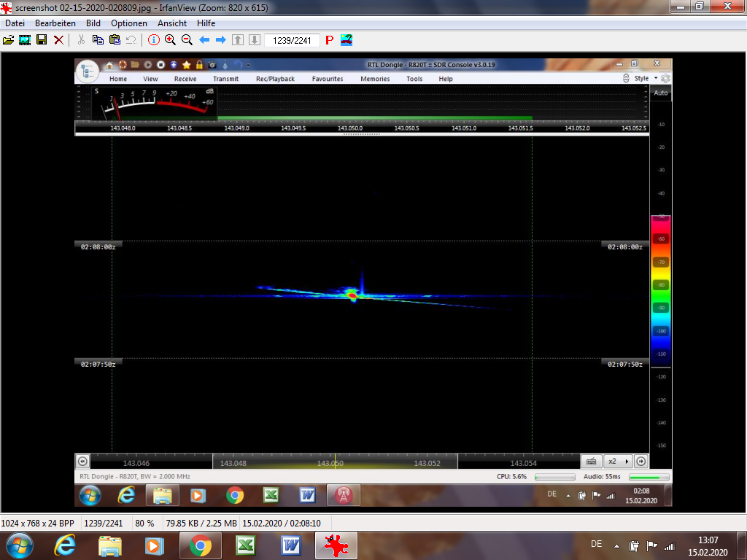
Task: Cut selection with the scissors icon
Action: [81, 40]
